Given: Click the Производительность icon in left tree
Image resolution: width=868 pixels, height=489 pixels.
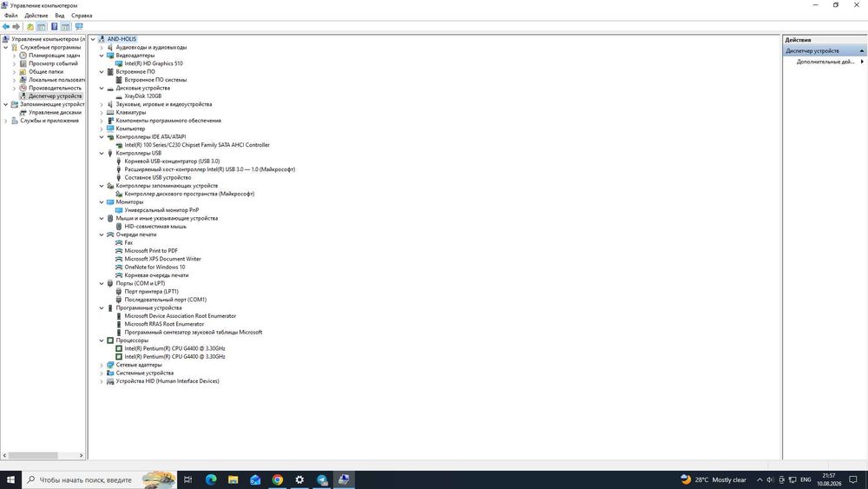Looking at the screenshot, I should tap(23, 88).
